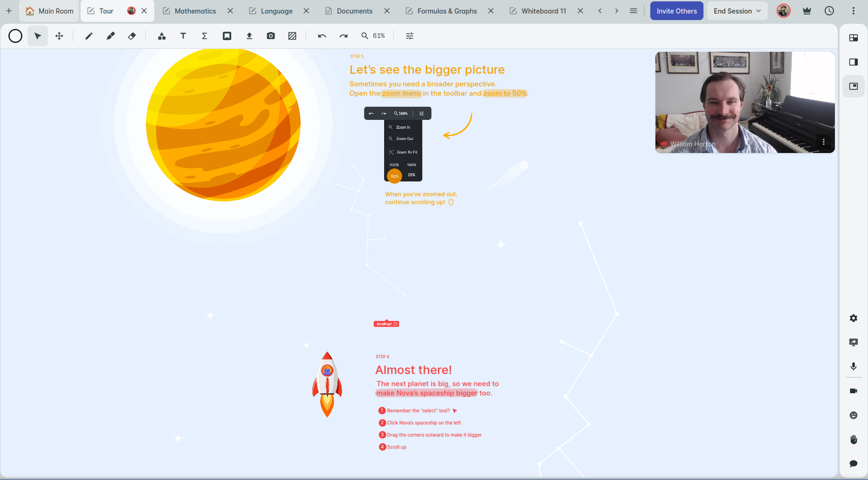Image resolution: width=868 pixels, height=480 pixels.
Task: Click the background pattern icon
Action: point(292,36)
